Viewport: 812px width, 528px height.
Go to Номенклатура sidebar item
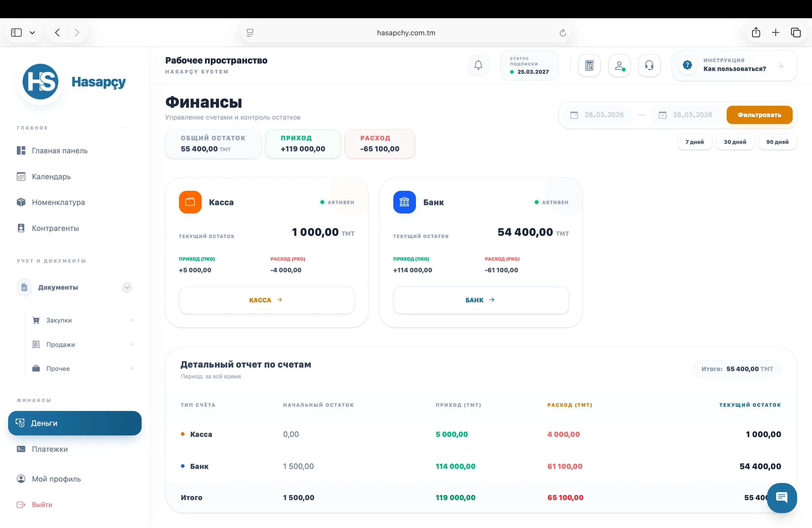[x=58, y=202]
